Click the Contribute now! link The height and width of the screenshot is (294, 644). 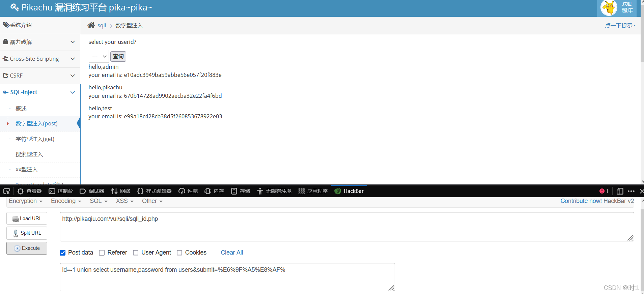pyautogui.click(x=581, y=201)
